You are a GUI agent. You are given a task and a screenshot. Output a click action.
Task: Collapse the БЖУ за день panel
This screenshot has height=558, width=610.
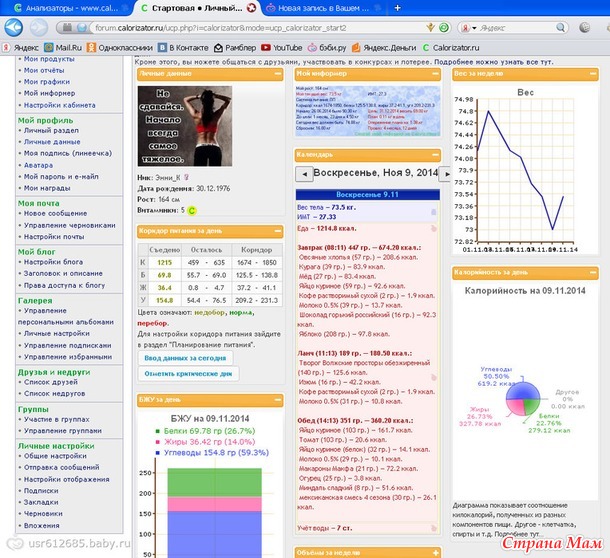tap(278, 400)
